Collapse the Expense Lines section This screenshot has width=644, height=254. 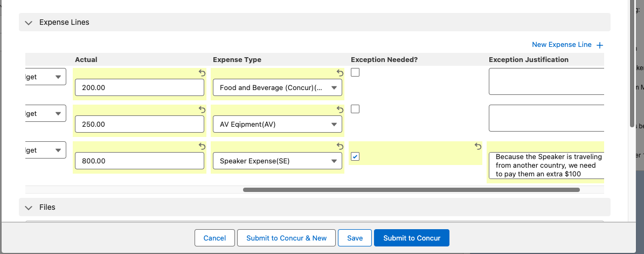[29, 23]
